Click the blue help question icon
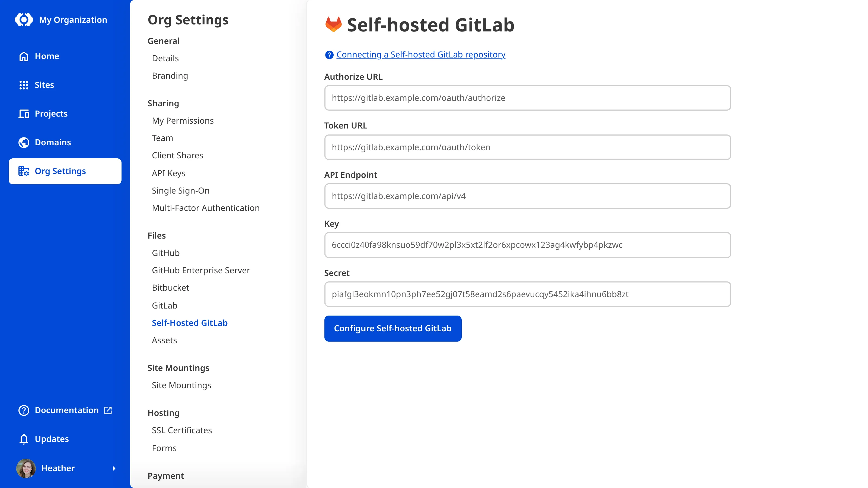This screenshot has height=488, width=868. 329,54
